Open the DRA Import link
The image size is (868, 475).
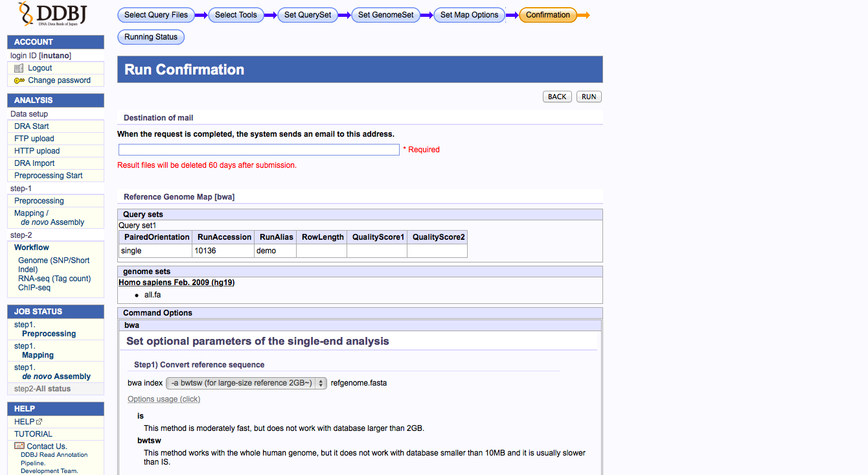[34, 163]
